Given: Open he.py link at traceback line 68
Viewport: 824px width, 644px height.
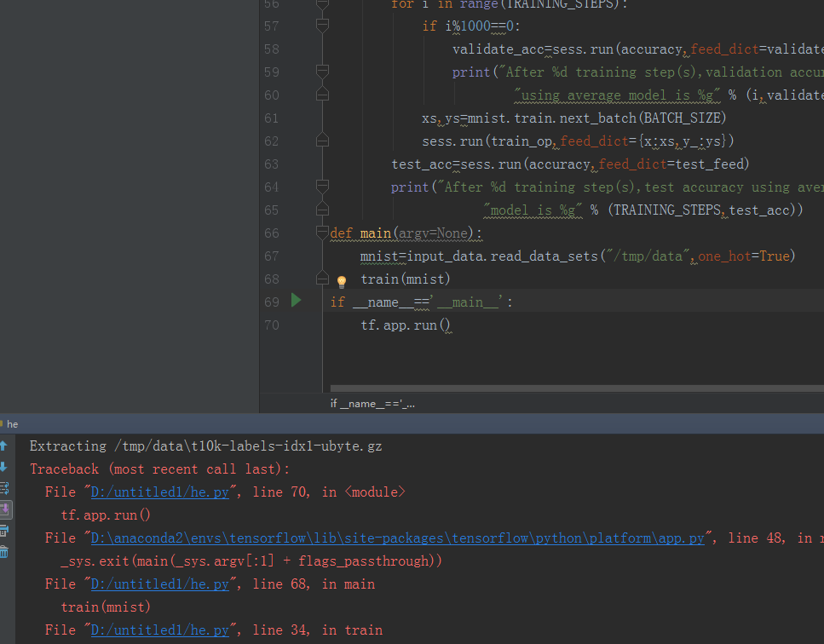Looking at the screenshot, I should tap(160, 584).
